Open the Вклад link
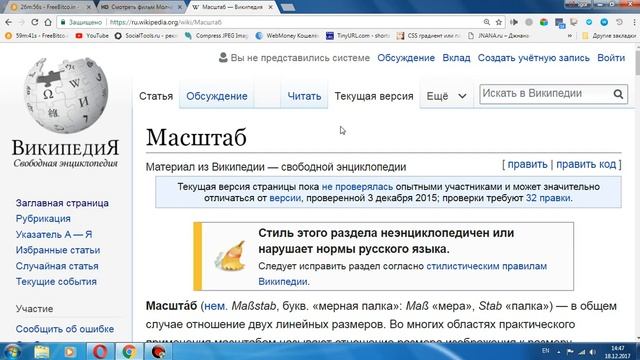Image resolution: width=640 pixels, height=360 pixels. 456,58
